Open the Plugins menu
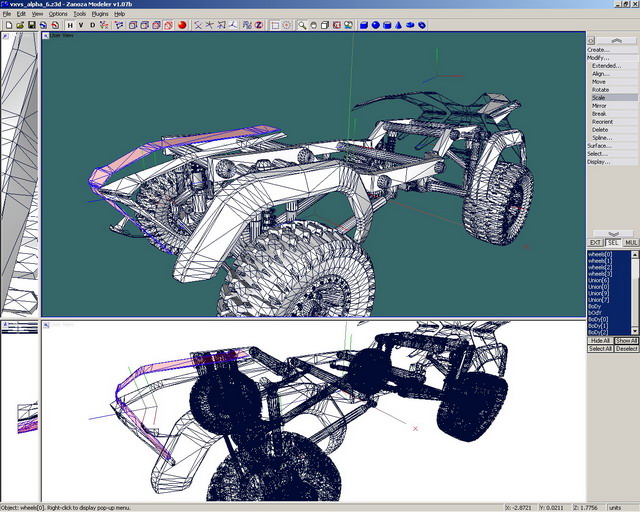 pyautogui.click(x=99, y=14)
